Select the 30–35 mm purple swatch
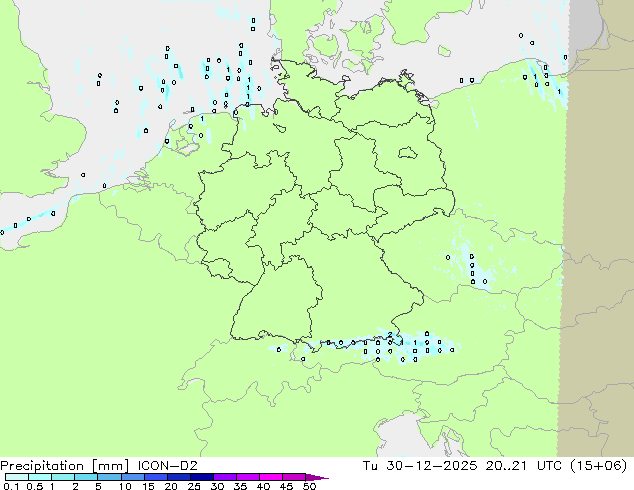 [224, 477]
